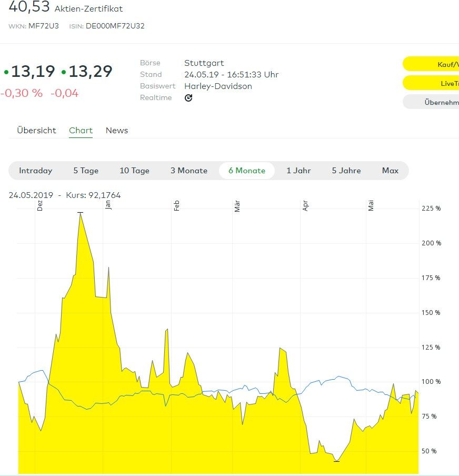Select the Chart tab
The width and height of the screenshot is (459, 476).
[x=81, y=131]
